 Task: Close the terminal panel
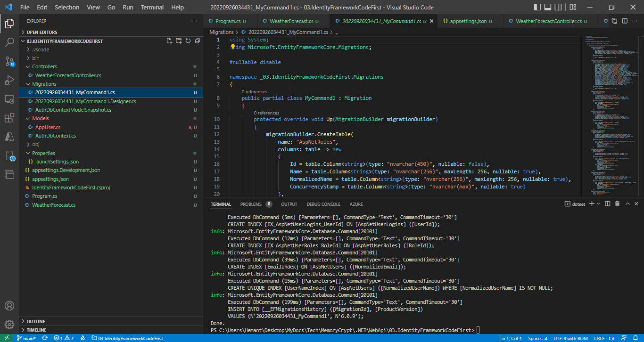[636, 204]
